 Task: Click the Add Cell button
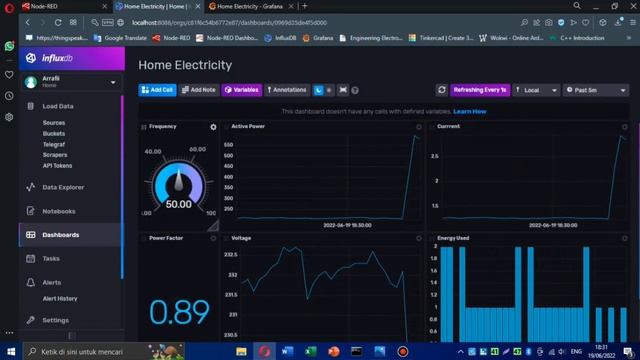pyautogui.click(x=157, y=90)
